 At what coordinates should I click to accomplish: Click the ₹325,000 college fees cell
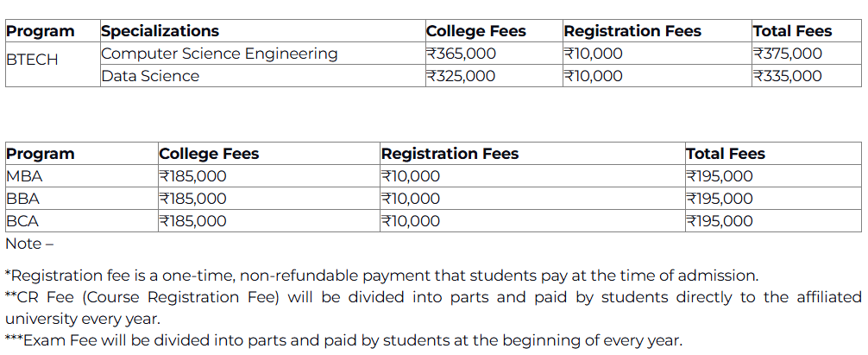[x=461, y=76]
